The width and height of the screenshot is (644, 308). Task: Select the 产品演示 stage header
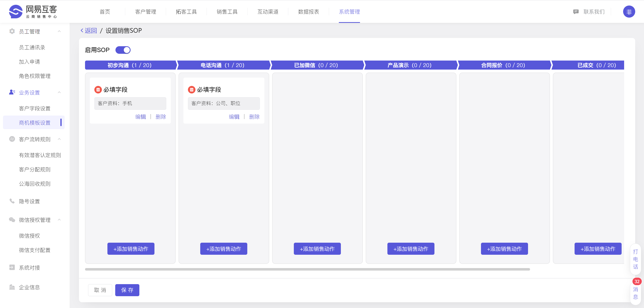coord(411,65)
